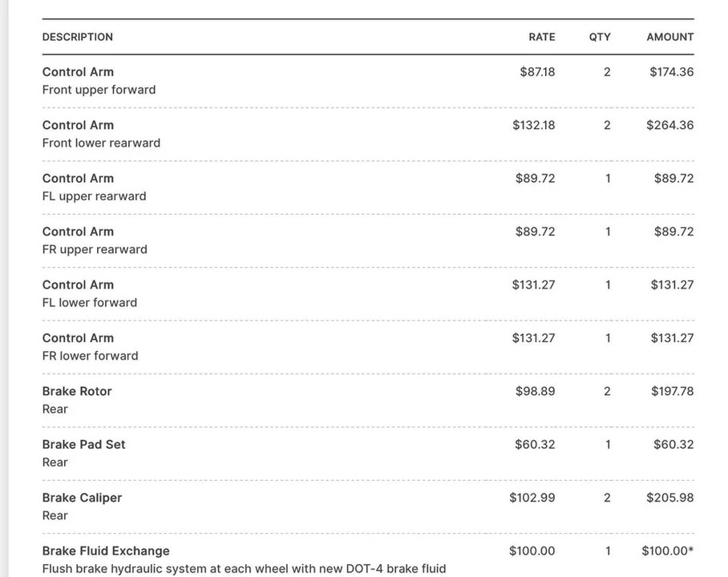Click the $264.36 amount value
Image resolution: width=728 pixels, height=577 pixels.
coord(670,125)
